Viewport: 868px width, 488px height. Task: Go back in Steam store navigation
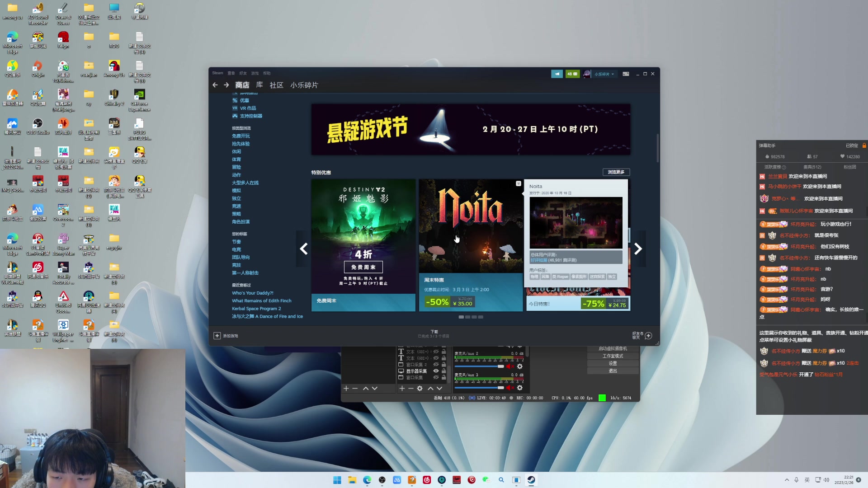(x=215, y=85)
